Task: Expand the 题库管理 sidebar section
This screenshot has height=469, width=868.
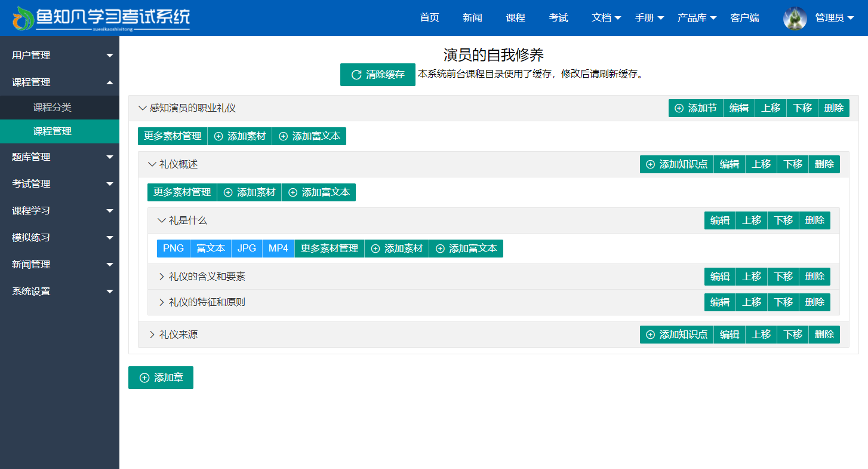Action: (60, 157)
